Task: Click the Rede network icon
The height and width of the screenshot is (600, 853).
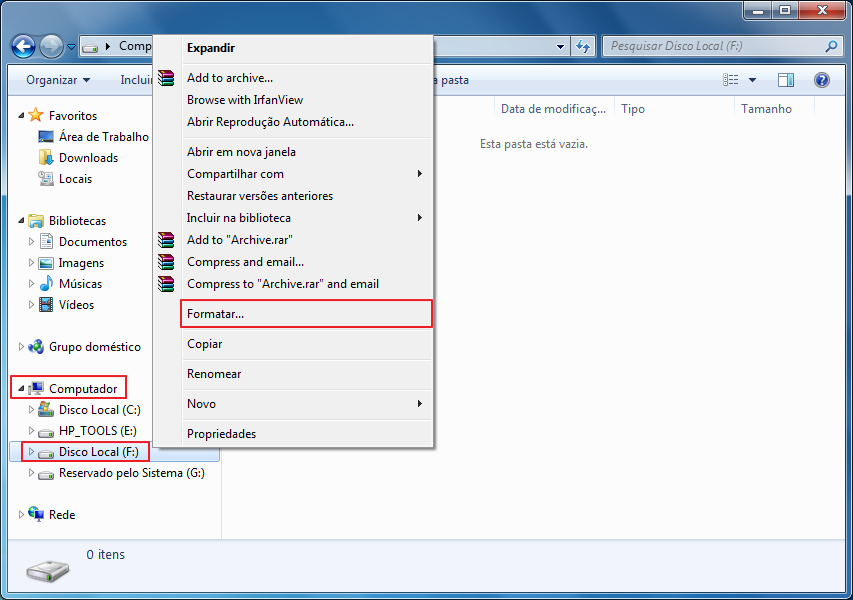Action: coord(36,515)
